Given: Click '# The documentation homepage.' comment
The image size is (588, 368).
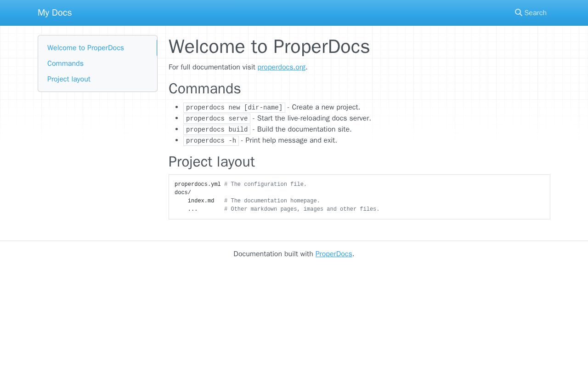Looking at the screenshot, I should click(x=272, y=201).
